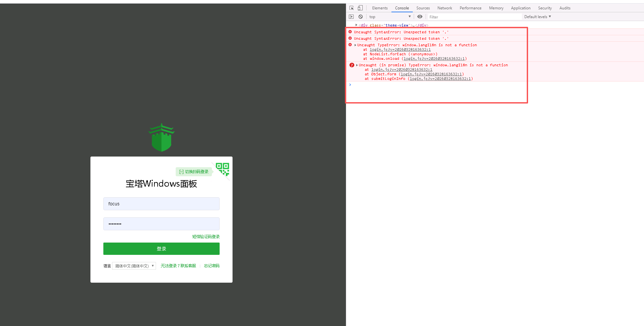This screenshot has width=644, height=326.
Task: Open the login.js link at NodeList.forEach error
Action: (400, 49)
